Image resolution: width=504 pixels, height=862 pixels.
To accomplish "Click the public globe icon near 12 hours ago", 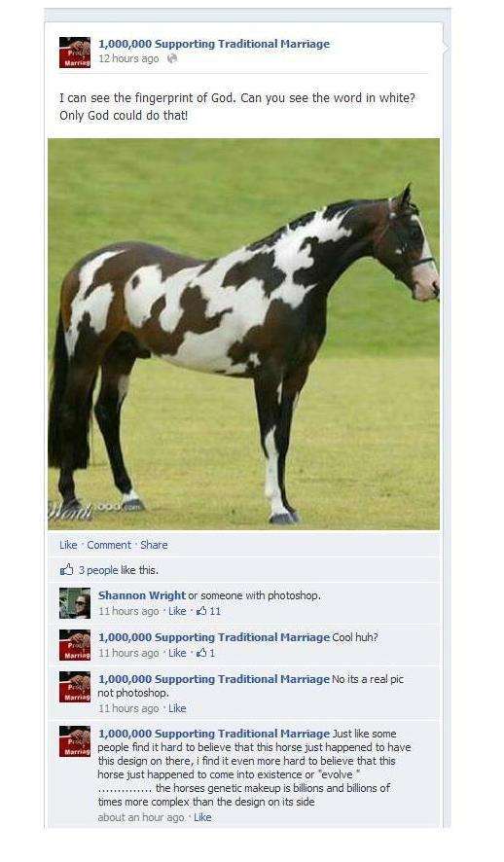I will click(172, 58).
